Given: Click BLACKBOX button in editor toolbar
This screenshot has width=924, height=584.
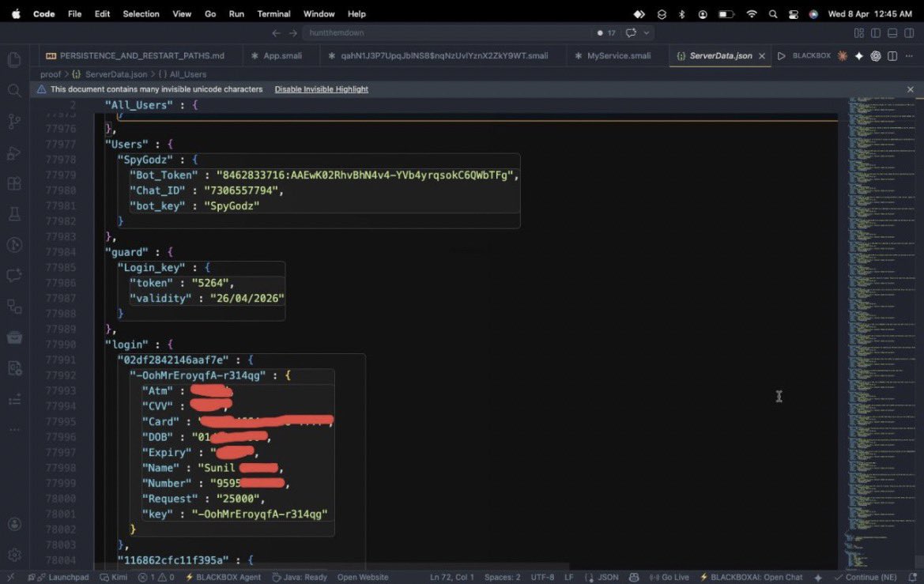Looking at the screenshot, I should pos(812,56).
